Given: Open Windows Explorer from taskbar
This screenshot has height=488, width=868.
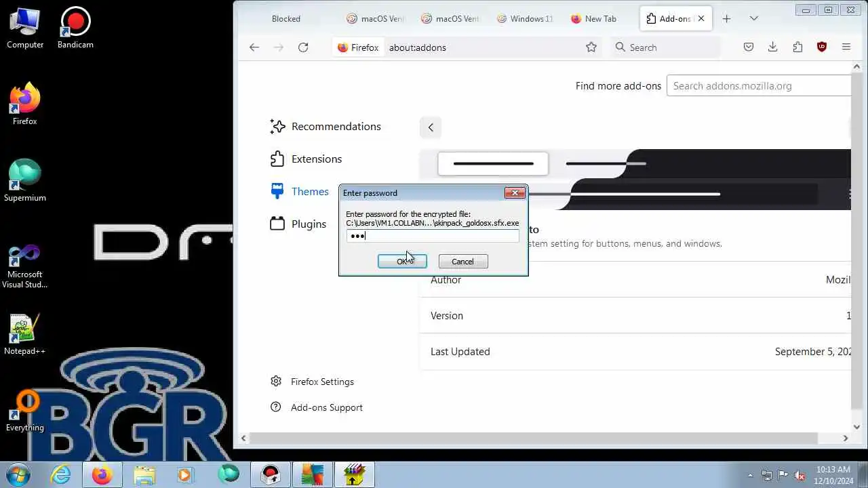Looking at the screenshot, I should click(144, 474).
